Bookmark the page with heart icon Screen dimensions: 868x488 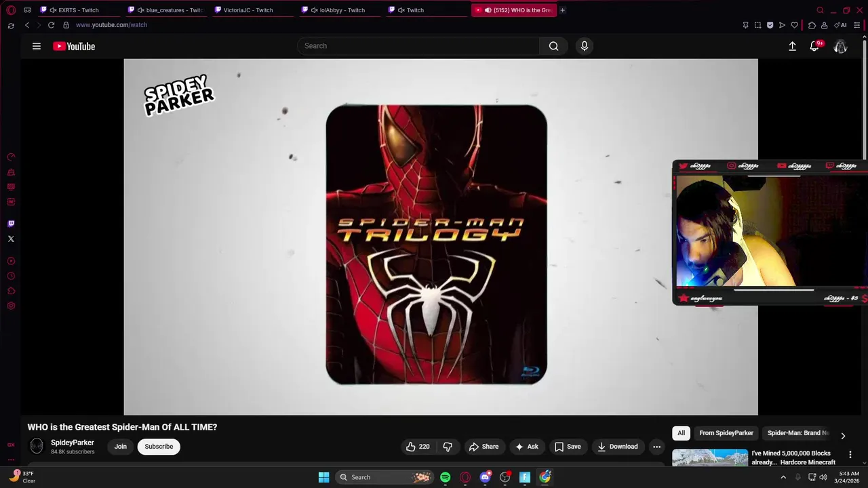pos(794,25)
